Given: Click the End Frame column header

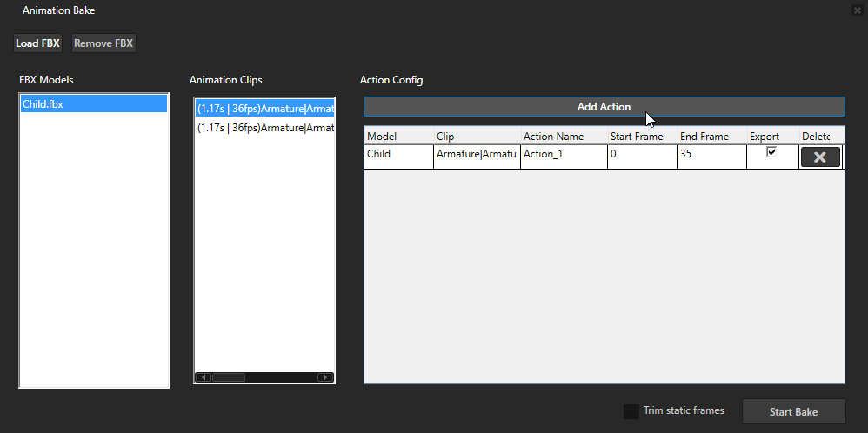Looking at the screenshot, I should pos(712,137).
